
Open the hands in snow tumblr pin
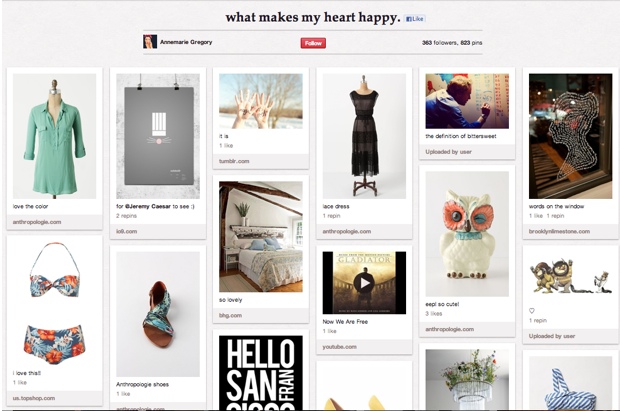point(261,101)
